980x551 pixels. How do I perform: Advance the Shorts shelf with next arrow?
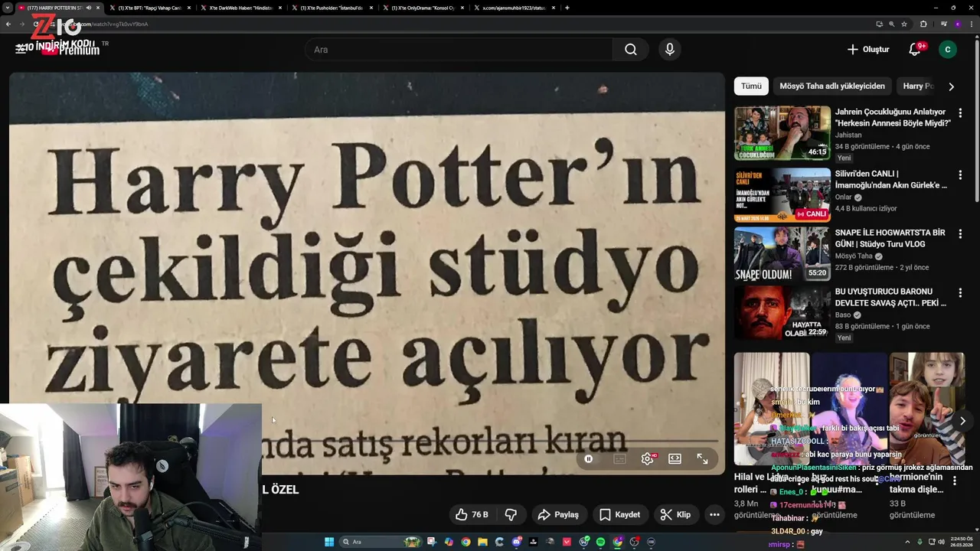[x=962, y=420]
